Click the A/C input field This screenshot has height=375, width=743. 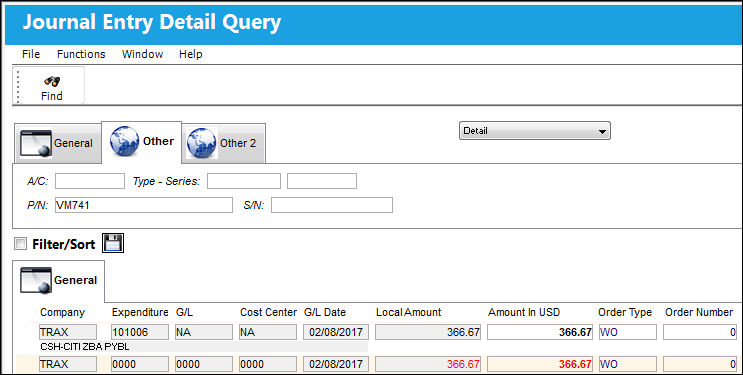[90, 181]
